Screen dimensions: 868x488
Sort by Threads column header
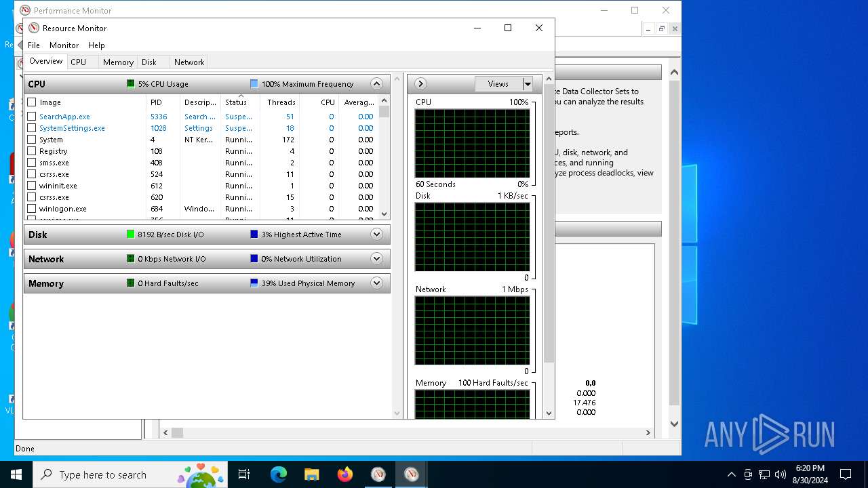pyautogui.click(x=279, y=102)
